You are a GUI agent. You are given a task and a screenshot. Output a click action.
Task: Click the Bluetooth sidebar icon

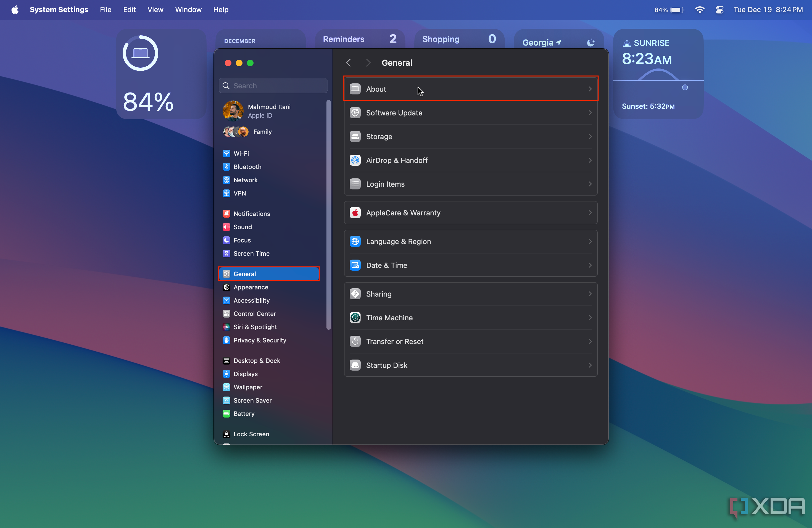pyautogui.click(x=226, y=167)
